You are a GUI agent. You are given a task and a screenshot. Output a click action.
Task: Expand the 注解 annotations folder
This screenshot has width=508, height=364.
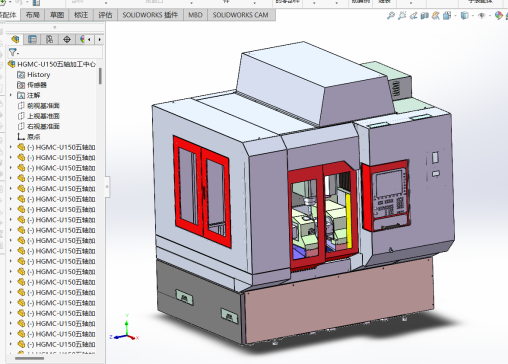(x=11, y=95)
